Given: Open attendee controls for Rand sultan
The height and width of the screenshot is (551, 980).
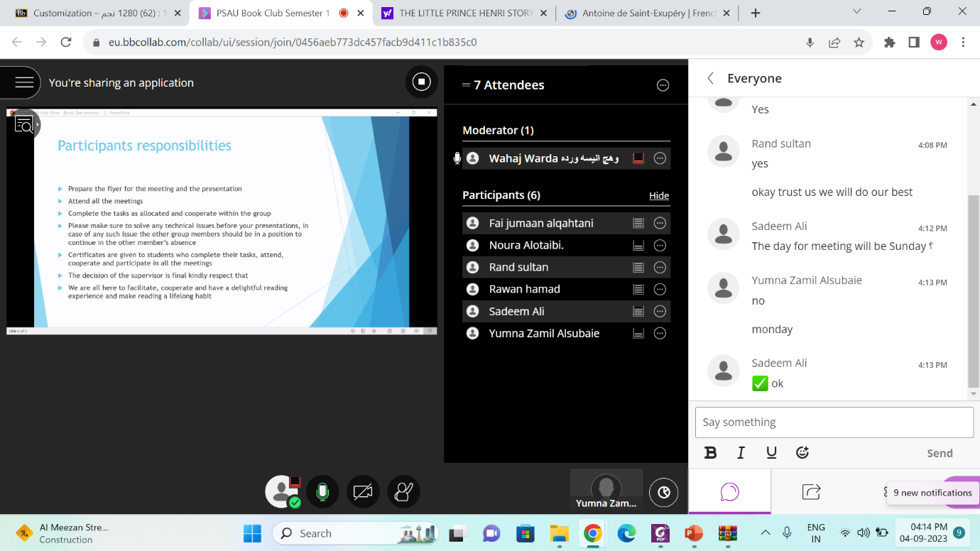Looking at the screenshot, I should [660, 268].
